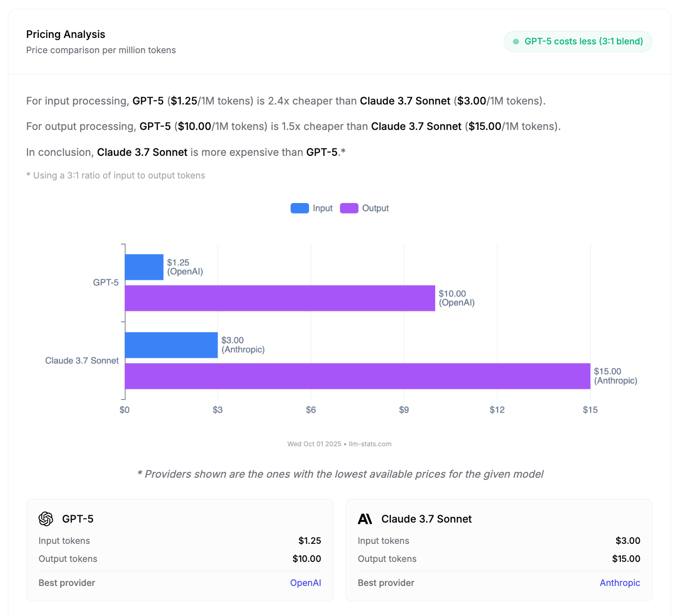Click the green dot in the GPT-5 badge
Screen dimensions: 679x616
(516, 42)
